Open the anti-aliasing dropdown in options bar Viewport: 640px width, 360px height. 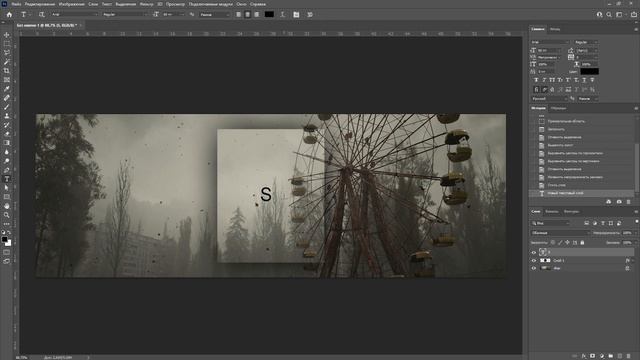click(215, 14)
